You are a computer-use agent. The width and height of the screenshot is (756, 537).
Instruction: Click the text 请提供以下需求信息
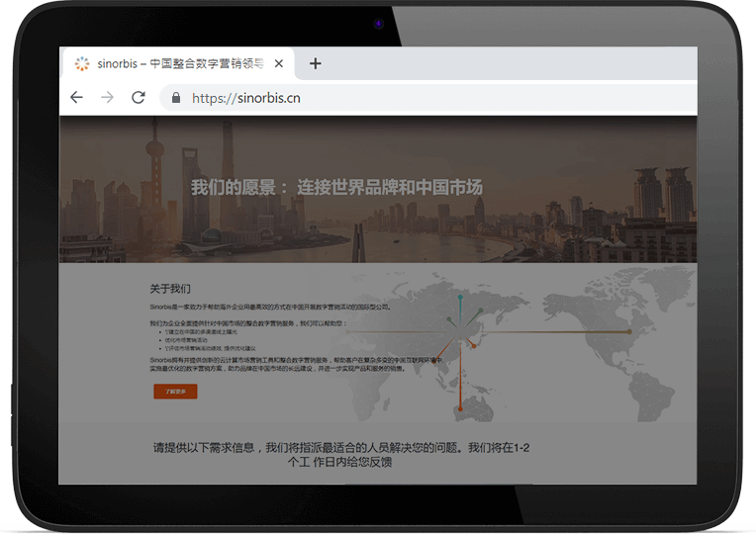pyautogui.click(x=204, y=448)
